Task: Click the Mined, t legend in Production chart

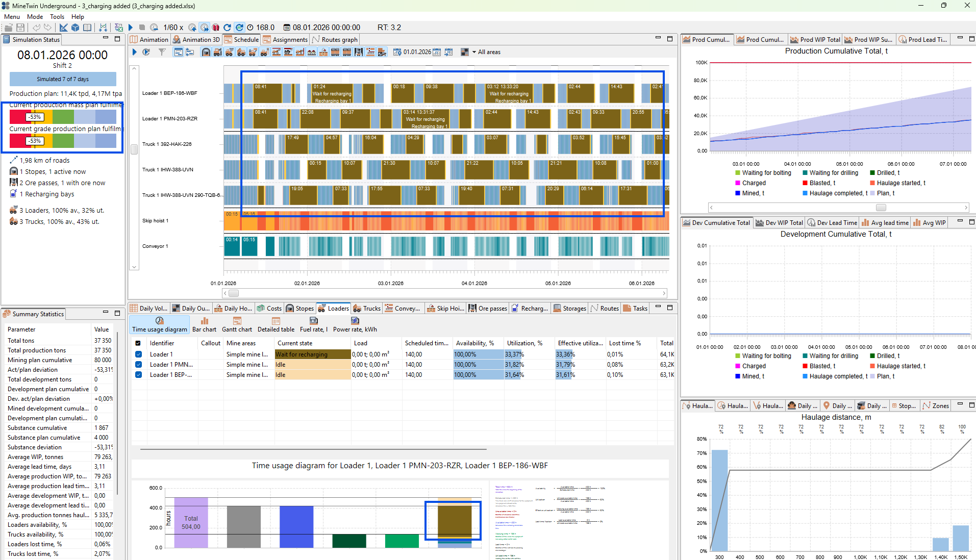Action: (x=749, y=193)
